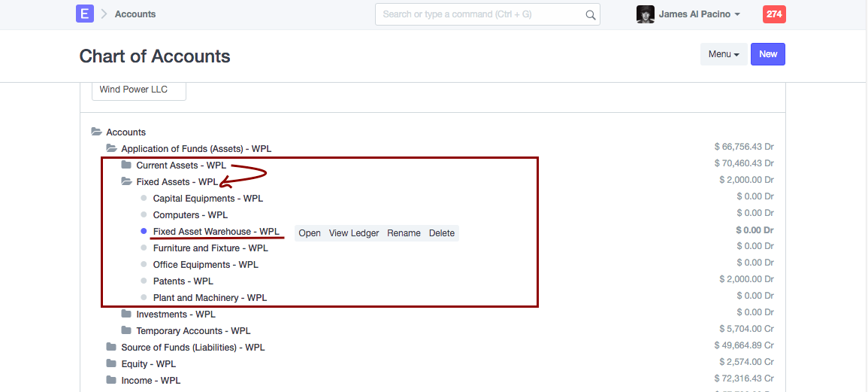The height and width of the screenshot is (392, 868).
Task: Click the search command input field
Action: 481,14
